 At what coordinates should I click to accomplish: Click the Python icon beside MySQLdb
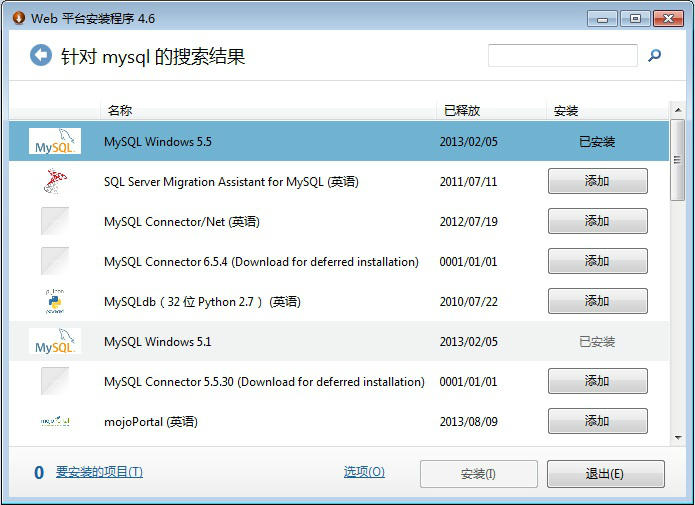coord(55,301)
